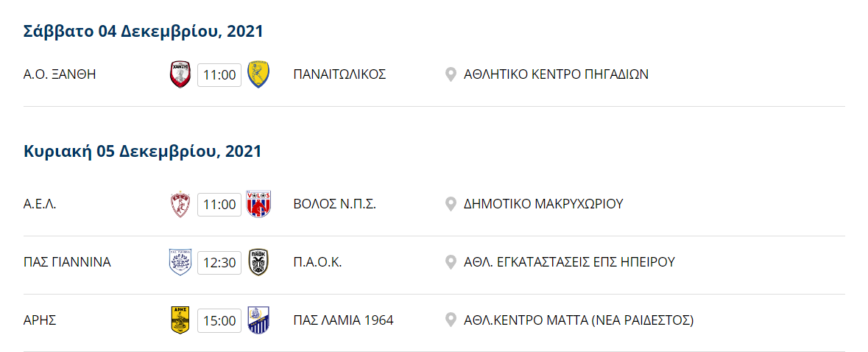
Task: Click the Άρης yellow club crest
Action: (180, 320)
